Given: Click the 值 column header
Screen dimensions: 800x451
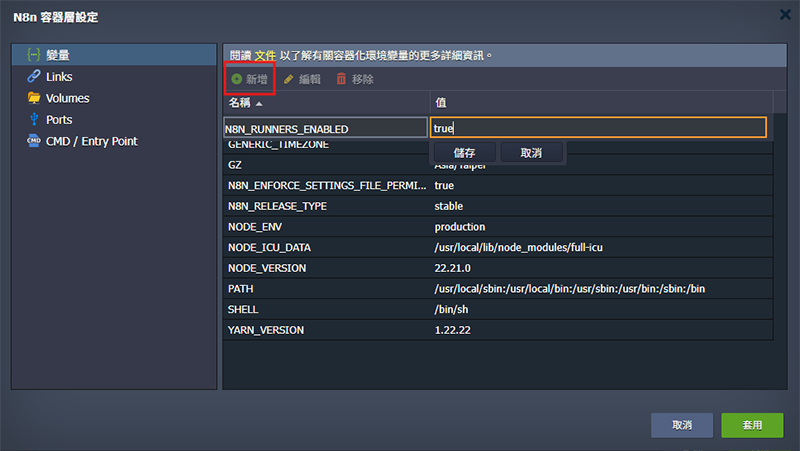Looking at the screenshot, I should (x=441, y=103).
